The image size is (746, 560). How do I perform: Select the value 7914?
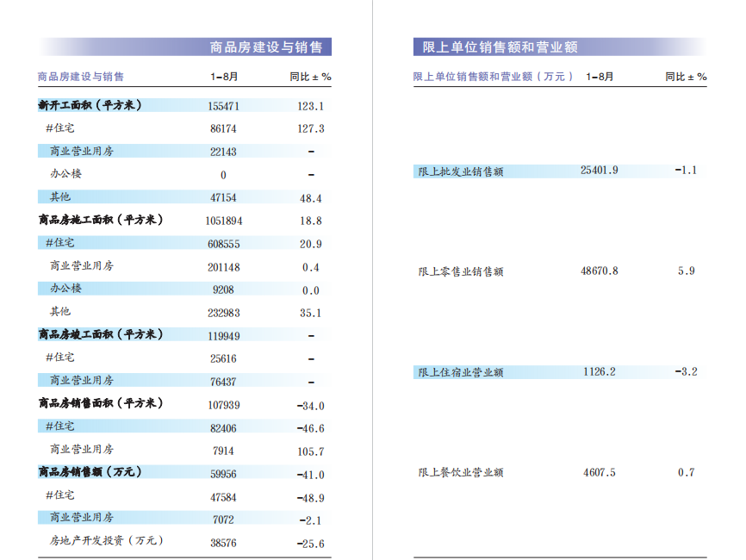pos(223,451)
